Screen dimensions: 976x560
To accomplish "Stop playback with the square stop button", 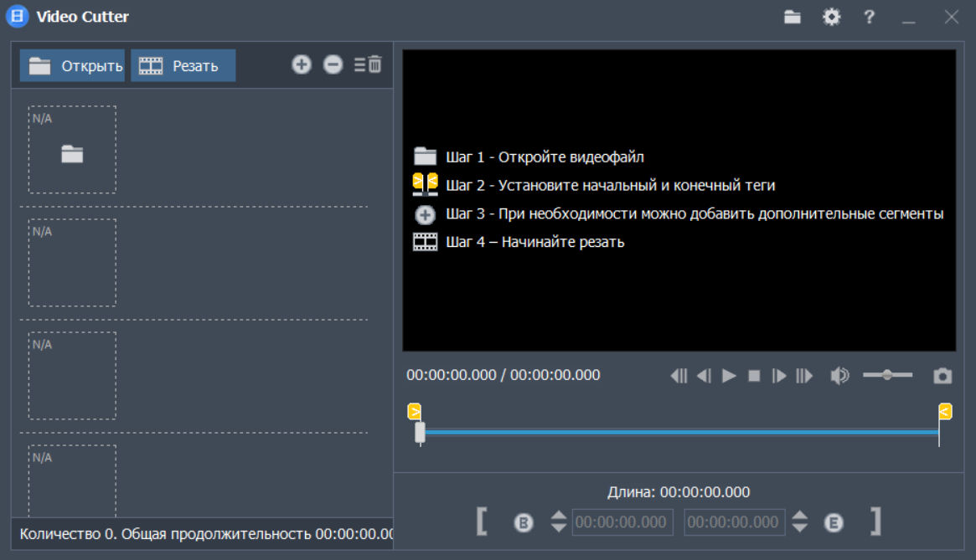I will tap(754, 376).
